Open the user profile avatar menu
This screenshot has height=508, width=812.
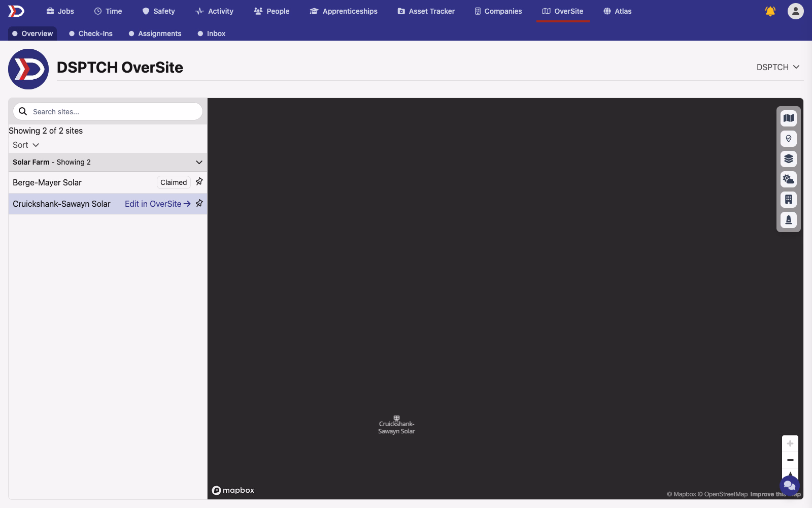tap(796, 11)
